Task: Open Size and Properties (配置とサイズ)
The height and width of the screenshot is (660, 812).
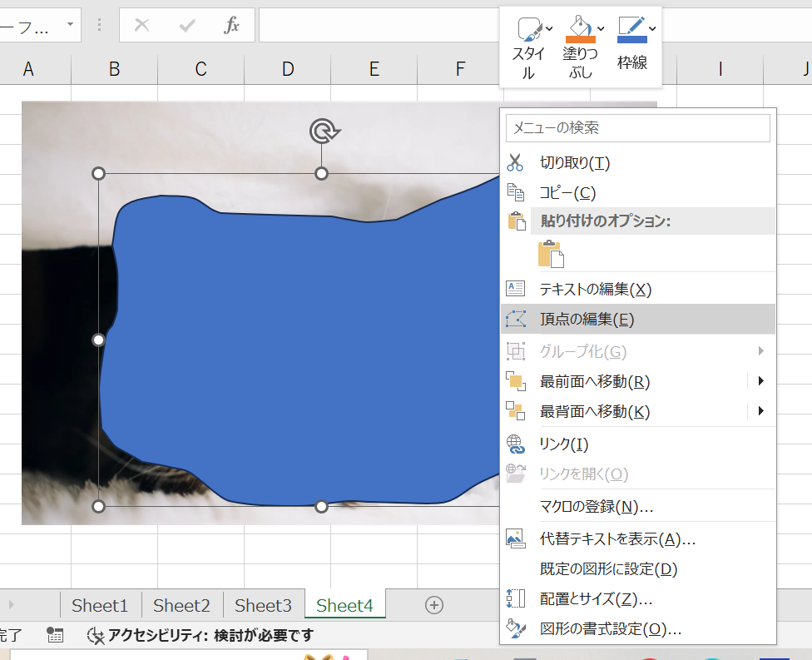Action: click(x=637, y=599)
